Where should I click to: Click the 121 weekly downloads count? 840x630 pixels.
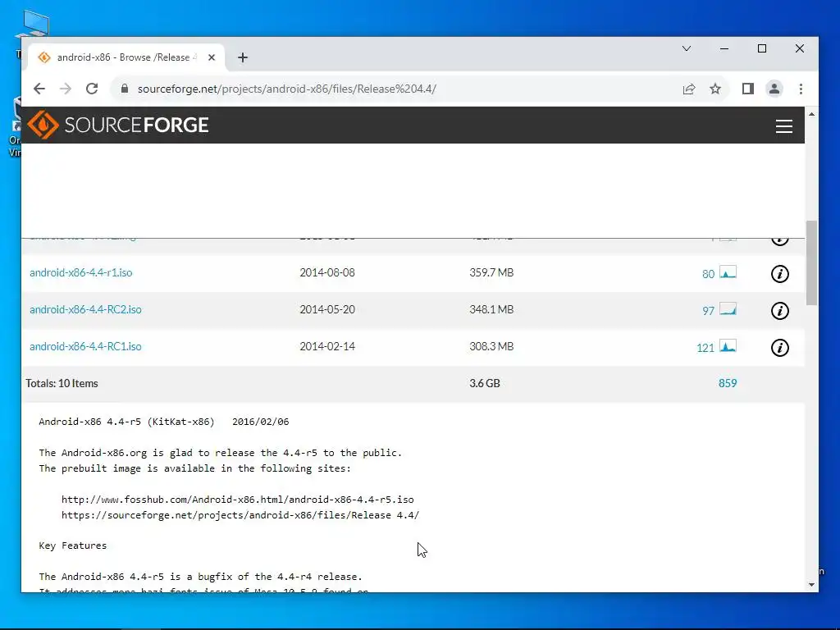point(705,348)
